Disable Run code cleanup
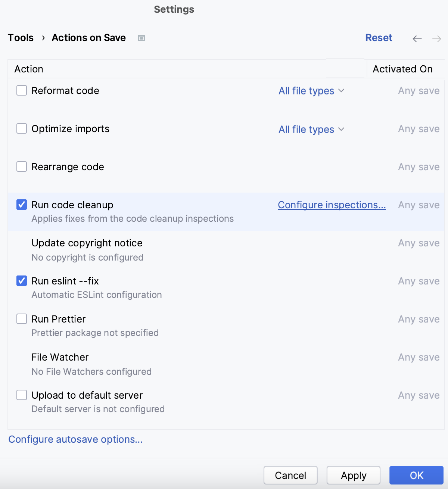Screen dimensions: 448x489 [22, 205]
